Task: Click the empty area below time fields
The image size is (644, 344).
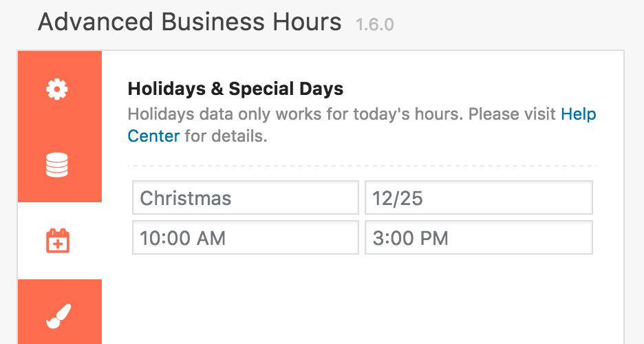Action: [x=362, y=300]
